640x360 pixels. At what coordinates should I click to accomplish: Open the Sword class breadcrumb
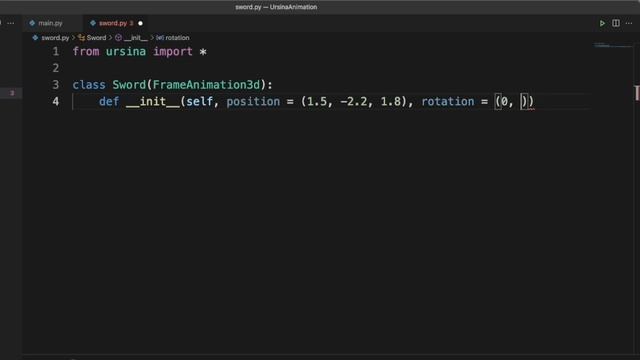96,38
